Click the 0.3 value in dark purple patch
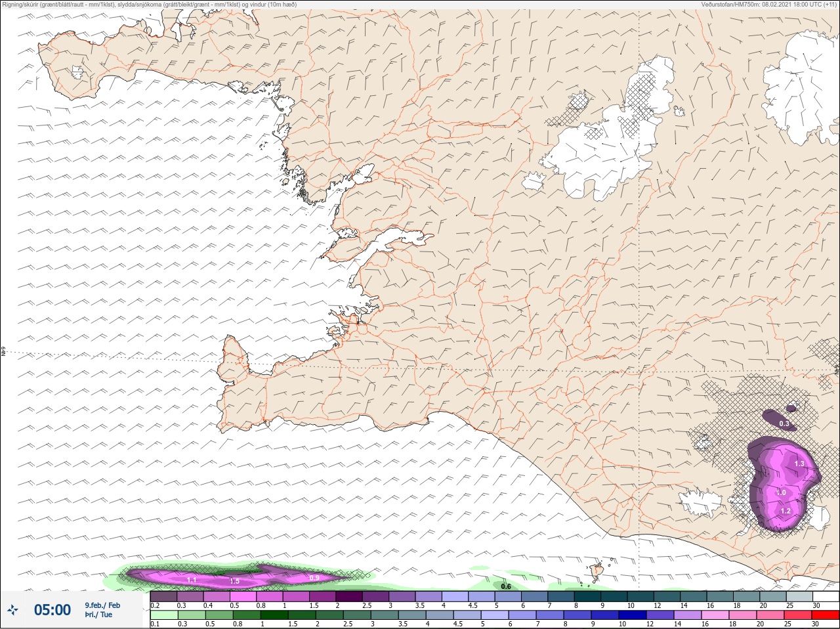 784,423
